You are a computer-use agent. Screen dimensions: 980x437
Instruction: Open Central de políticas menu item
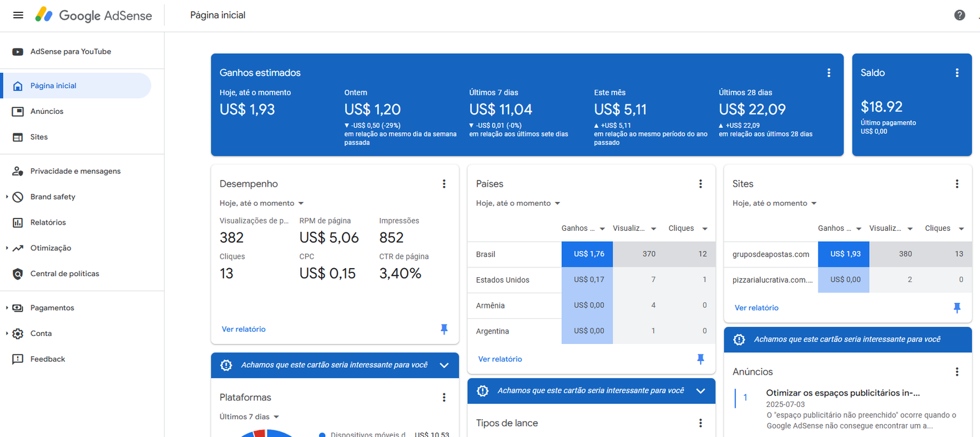coord(65,274)
